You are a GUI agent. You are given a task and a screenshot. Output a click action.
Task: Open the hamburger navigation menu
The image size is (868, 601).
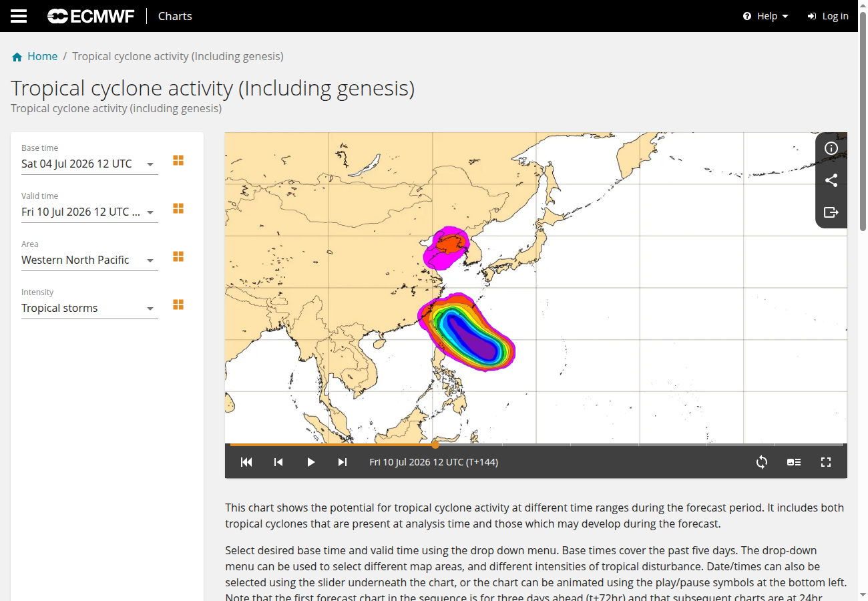19,16
